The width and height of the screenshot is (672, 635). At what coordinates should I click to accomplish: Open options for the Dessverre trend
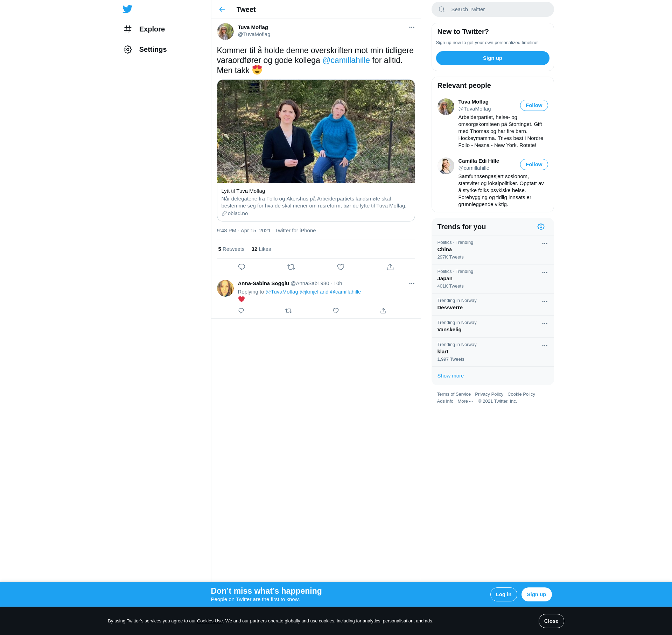[x=545, y=302]
